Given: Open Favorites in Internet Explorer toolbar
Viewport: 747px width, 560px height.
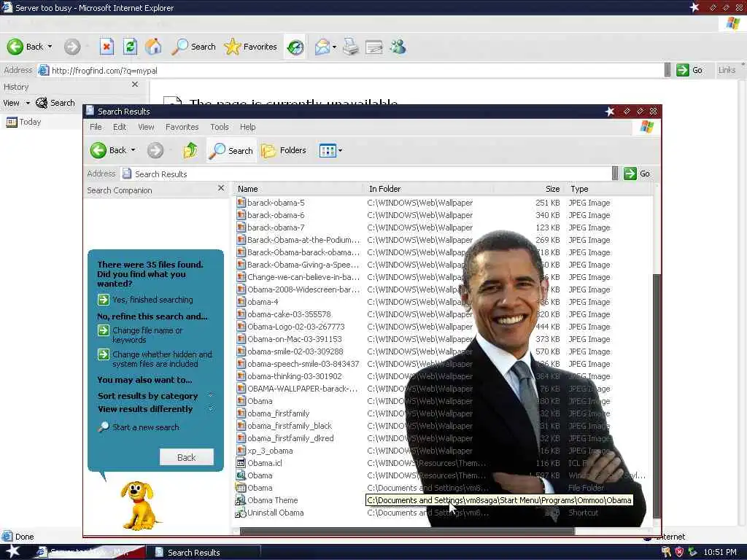Looking at the screenshot, I should (x=251, y=47).
